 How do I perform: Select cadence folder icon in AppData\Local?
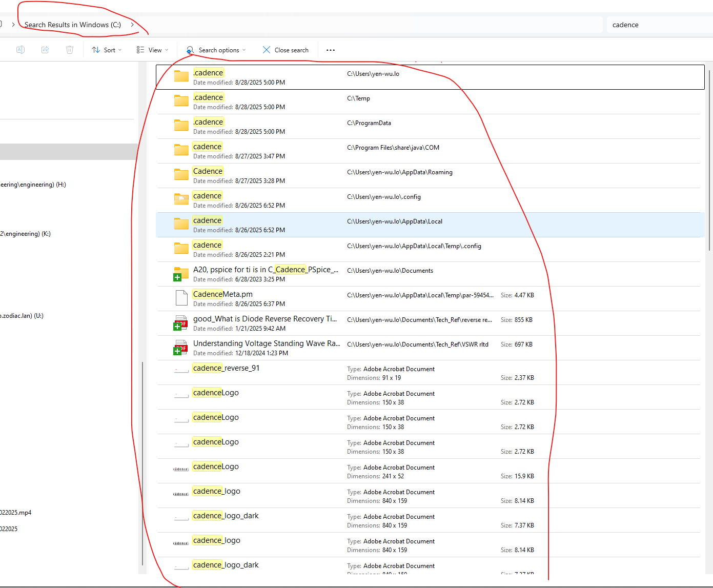[x=181, y=224]
